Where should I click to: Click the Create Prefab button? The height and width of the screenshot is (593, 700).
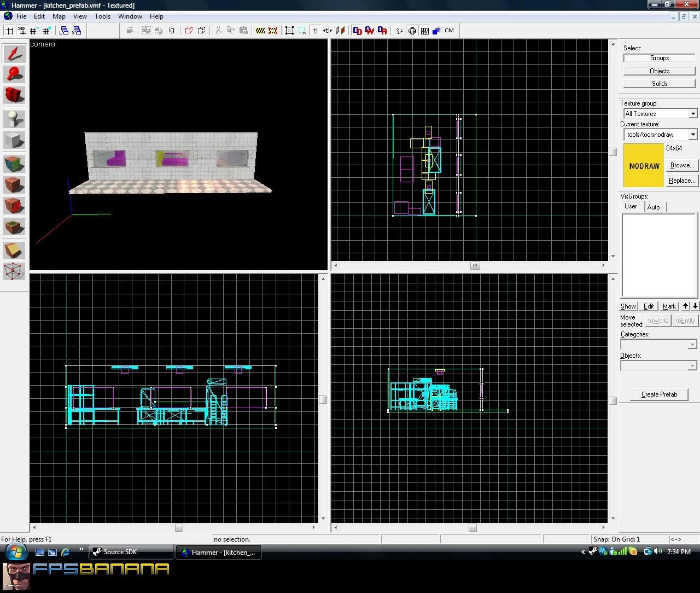point(659,394)
